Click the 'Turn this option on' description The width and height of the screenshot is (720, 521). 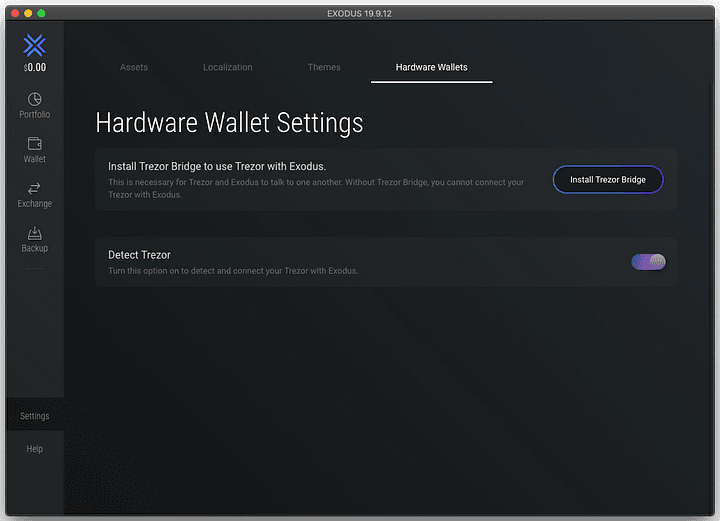click(x=233, y=271)
